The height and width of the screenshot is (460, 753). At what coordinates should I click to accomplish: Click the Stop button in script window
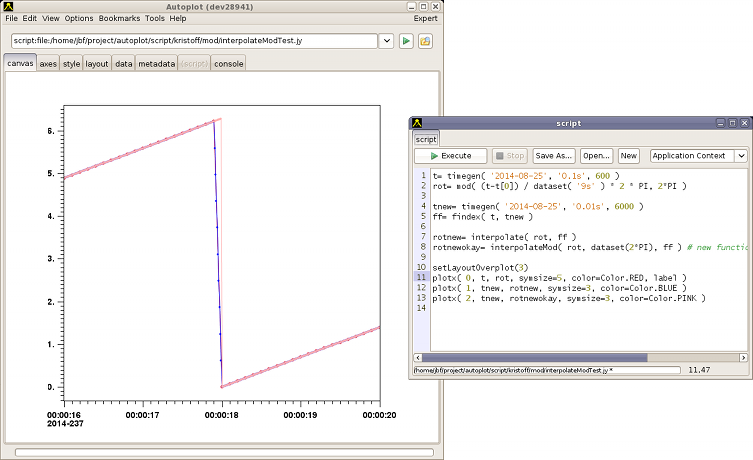[510, 156]
